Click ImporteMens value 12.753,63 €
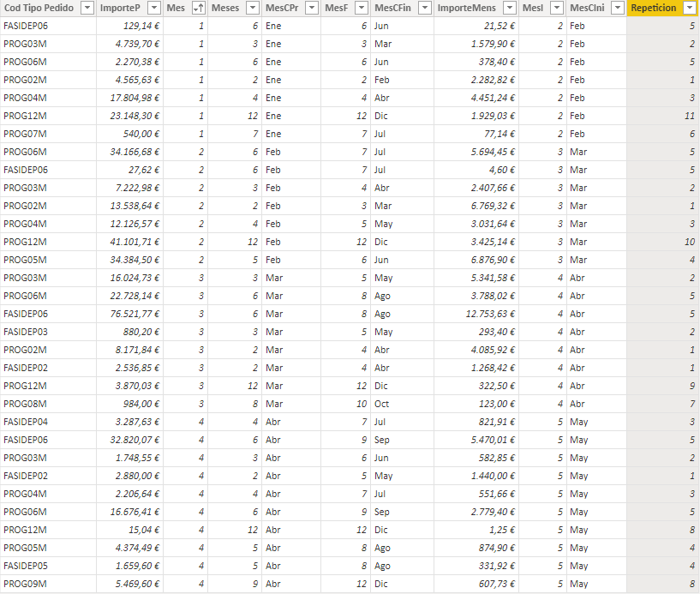Viewport: 700px width, 594px height. (476, 314)
